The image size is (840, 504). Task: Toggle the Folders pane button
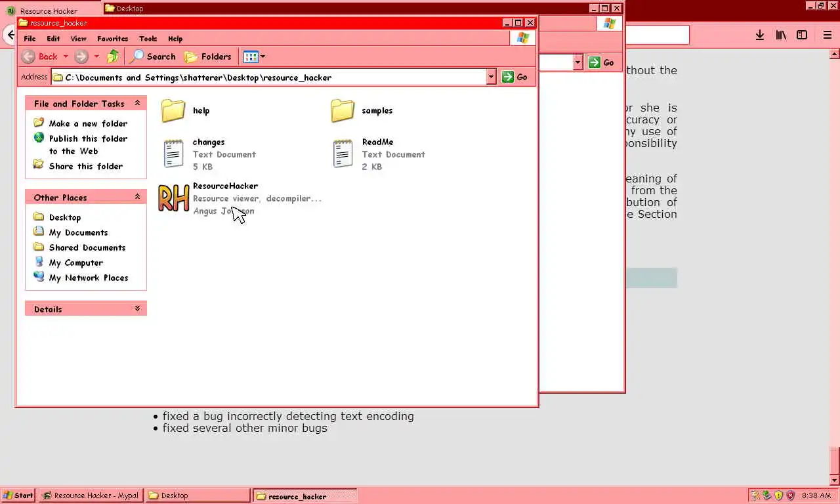click(208, 56)
